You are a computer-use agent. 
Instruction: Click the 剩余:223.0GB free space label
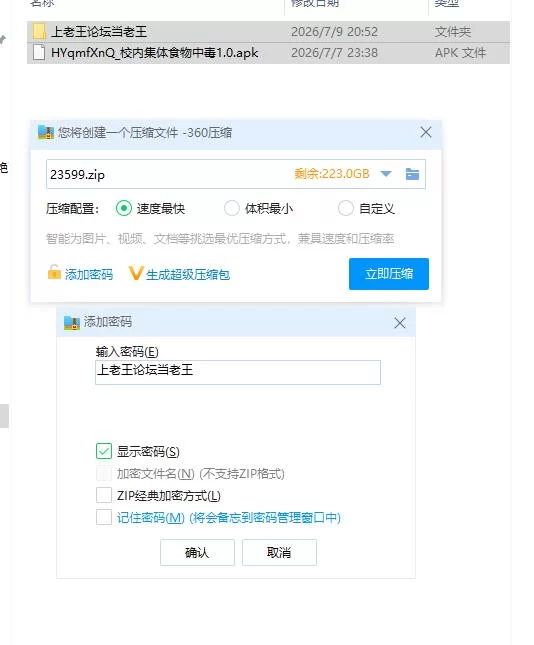click(x=332, y=174)
